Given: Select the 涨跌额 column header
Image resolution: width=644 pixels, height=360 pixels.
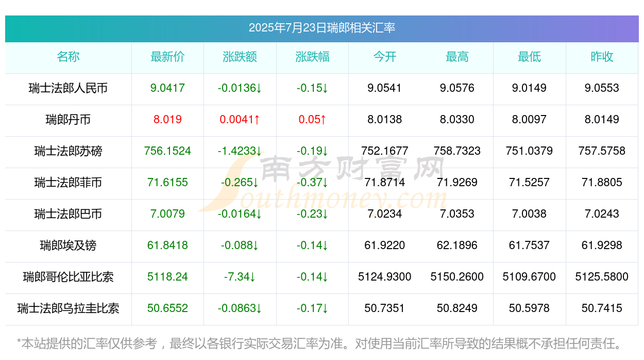Looking at the screenshot, I should coord(240,57).
